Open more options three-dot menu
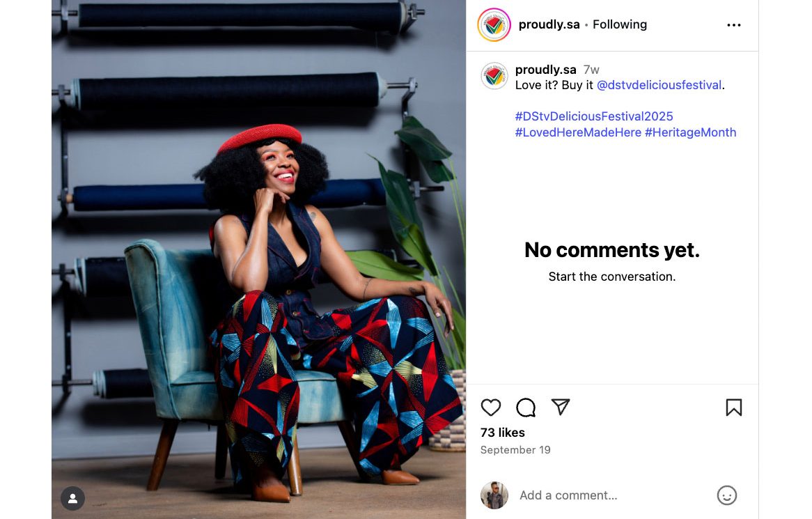The height and width of the screenshot is (519, 812). tap(733, 25)
